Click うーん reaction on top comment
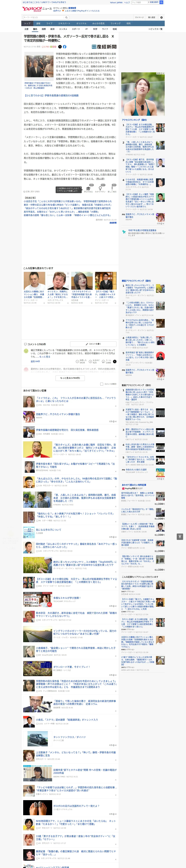The height and width of the screenshot is (868, 186). [106, 361]
